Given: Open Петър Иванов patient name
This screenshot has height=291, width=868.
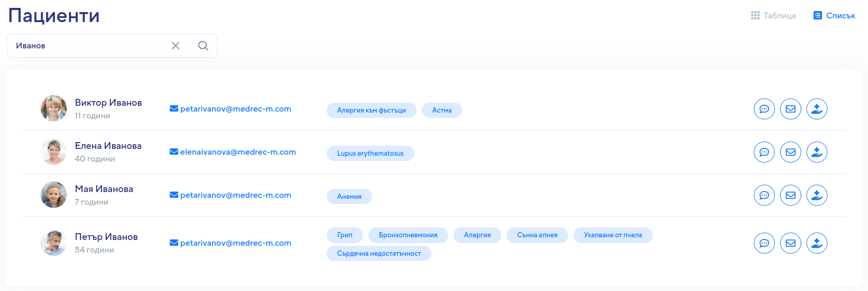Looking at the screenshot, I should click(x=106, y=237).
